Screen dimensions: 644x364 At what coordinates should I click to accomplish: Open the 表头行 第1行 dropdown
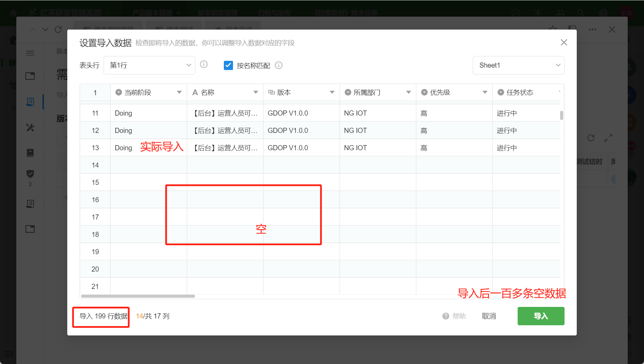149,65
